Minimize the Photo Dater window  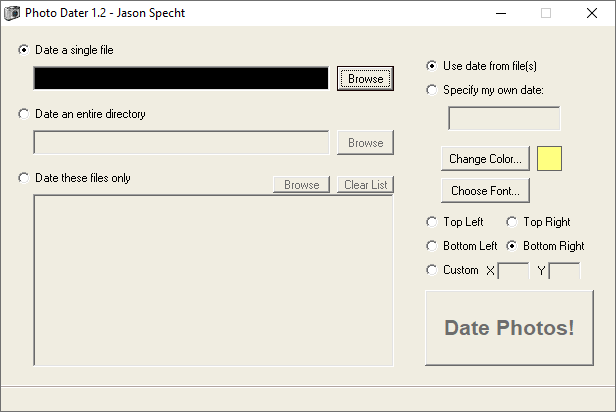point(501,13)
